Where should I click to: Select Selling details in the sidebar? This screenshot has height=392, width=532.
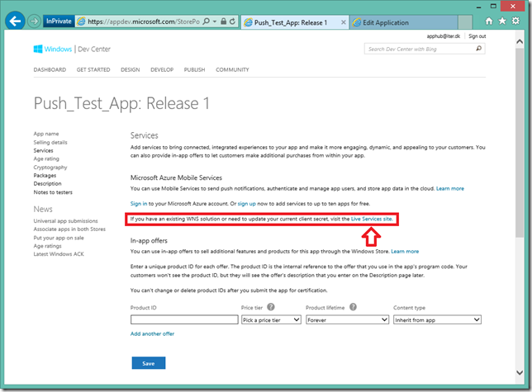pyautogui.click(x=50, y=142)
